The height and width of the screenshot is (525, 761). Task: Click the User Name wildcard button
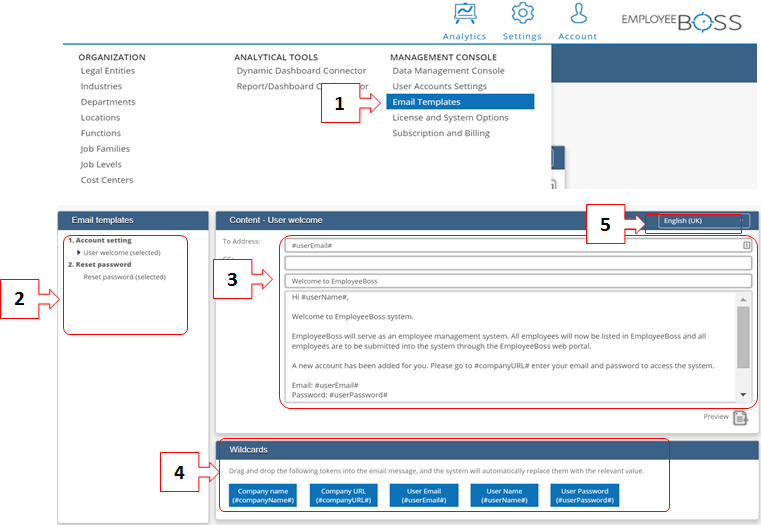[504, 495]
